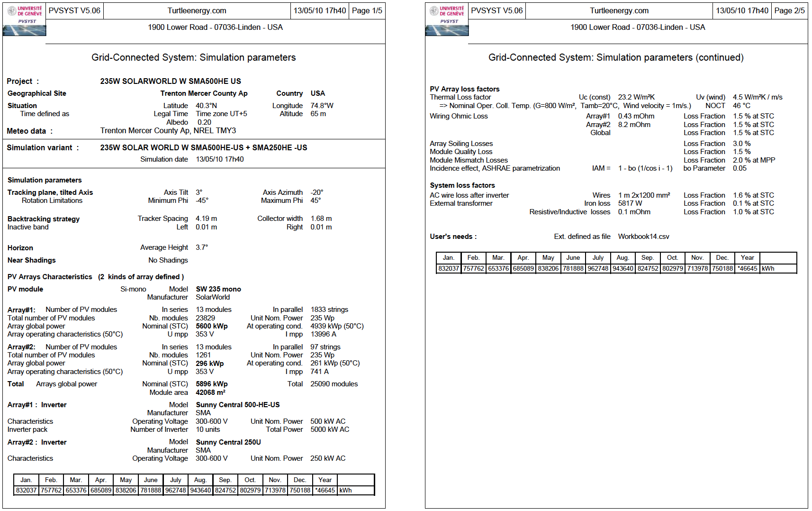Image resolution: width=812 pixels, height=511 pixels.
Task: Click 'Page 1/5' header label
Action: 367,10
